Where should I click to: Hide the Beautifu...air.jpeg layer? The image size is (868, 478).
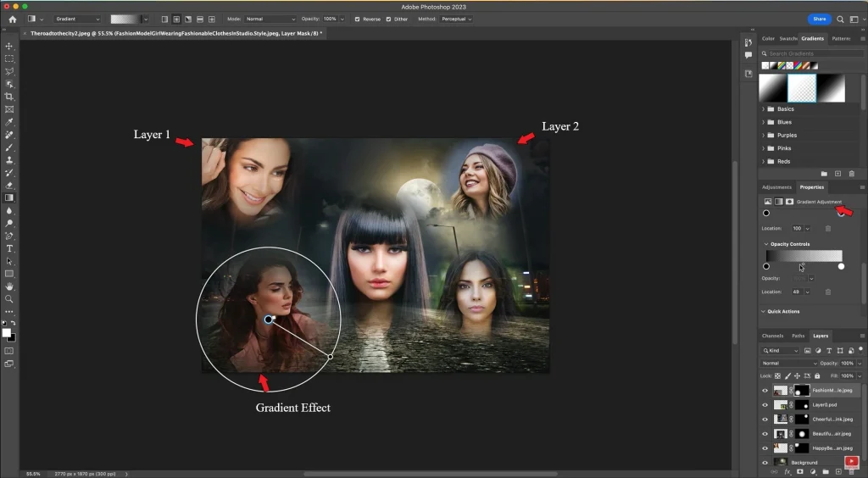point(765,434)
